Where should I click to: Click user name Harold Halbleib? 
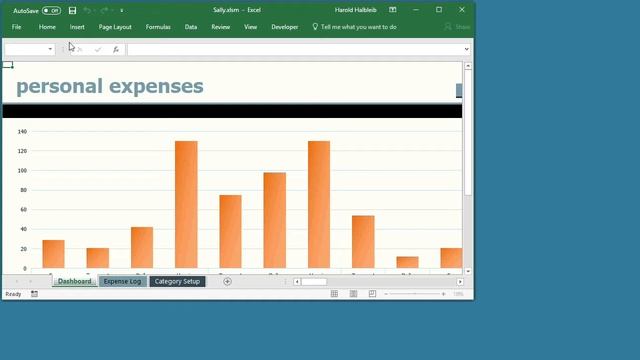[x=355, y=10]
